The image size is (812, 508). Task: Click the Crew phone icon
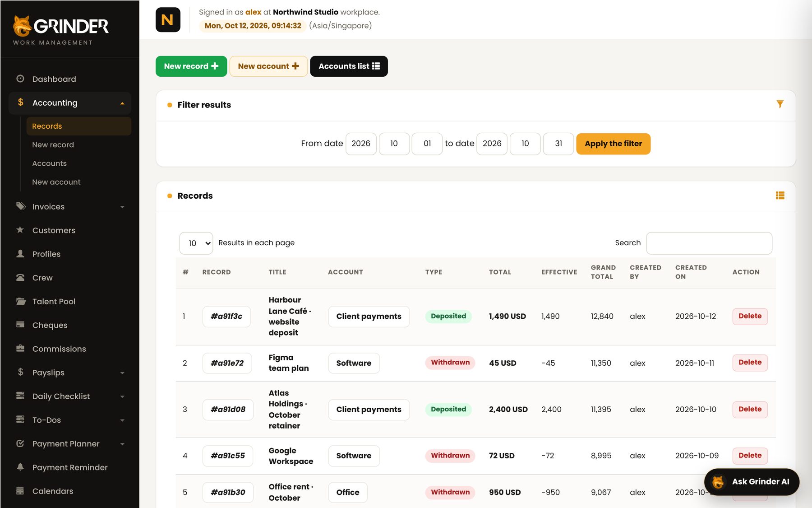click(20, 277)
